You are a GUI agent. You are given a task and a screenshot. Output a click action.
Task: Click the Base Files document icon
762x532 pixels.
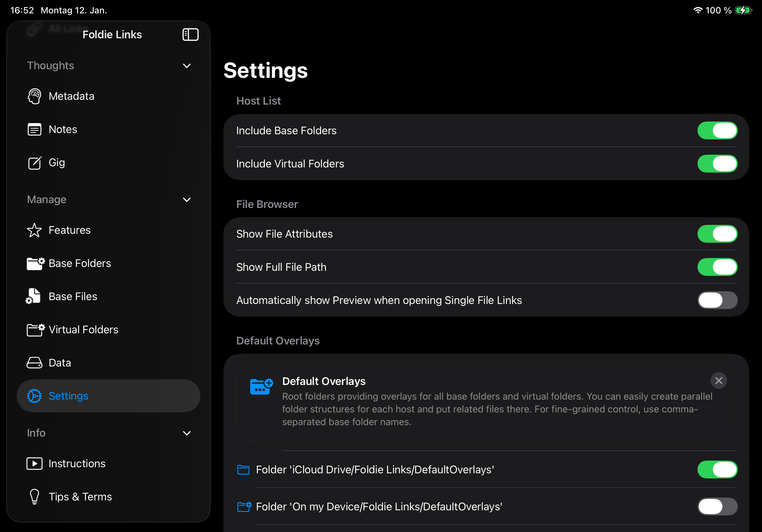[x=34, y=296]
